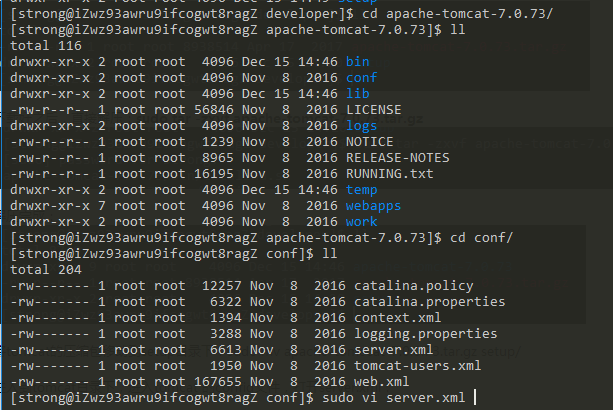613x410 pixels.
Task: Click permissions -rw------- on web.xml row
Action: point(50,382)
